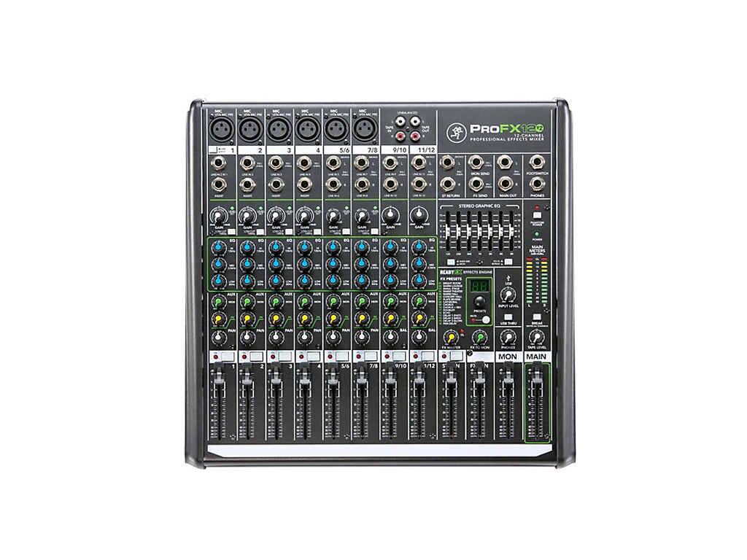Mute the stereo return channel
This screenshot has height=560, width=747.
click(456, 356)
